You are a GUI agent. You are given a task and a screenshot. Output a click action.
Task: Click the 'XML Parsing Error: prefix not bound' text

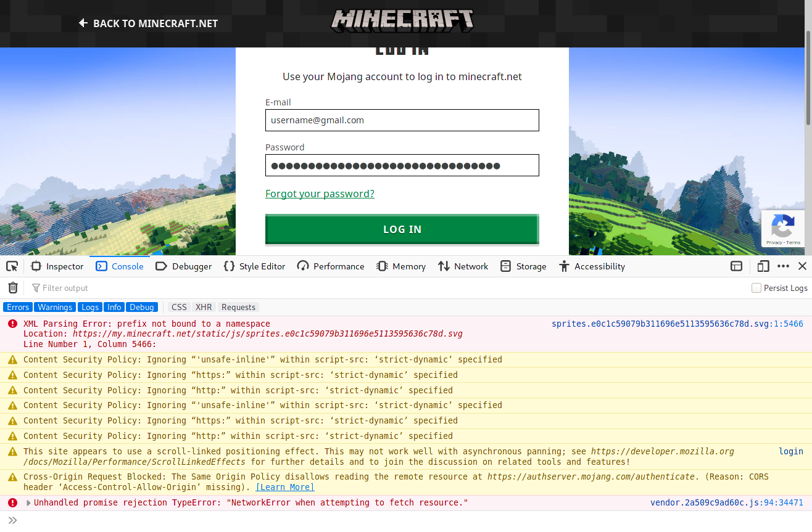pyautogui.click(x=147, y=324)
